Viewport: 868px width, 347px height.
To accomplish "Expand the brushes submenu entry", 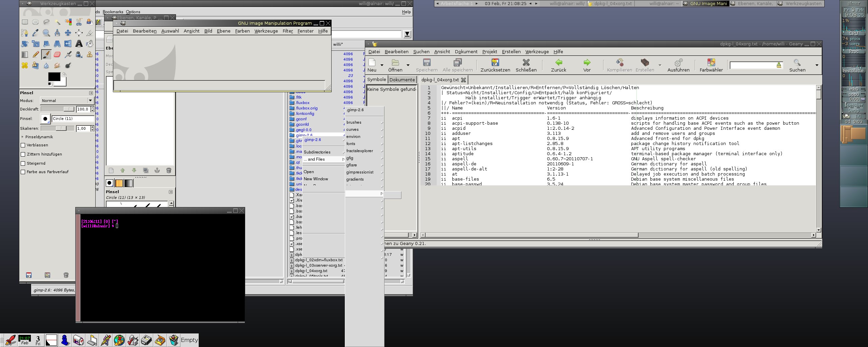I will tap(364, 122).
